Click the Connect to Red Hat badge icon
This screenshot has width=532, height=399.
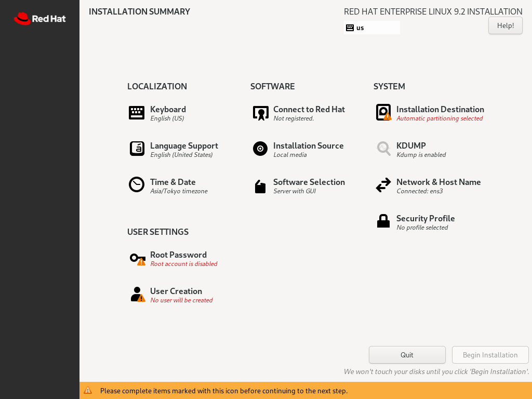pyautogui.click(x=260, y=112)
